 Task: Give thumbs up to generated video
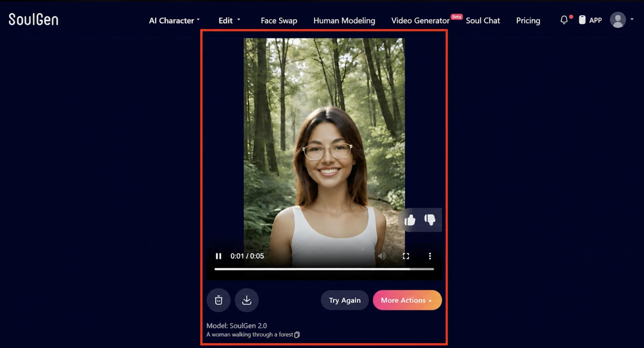pos(410,220)
